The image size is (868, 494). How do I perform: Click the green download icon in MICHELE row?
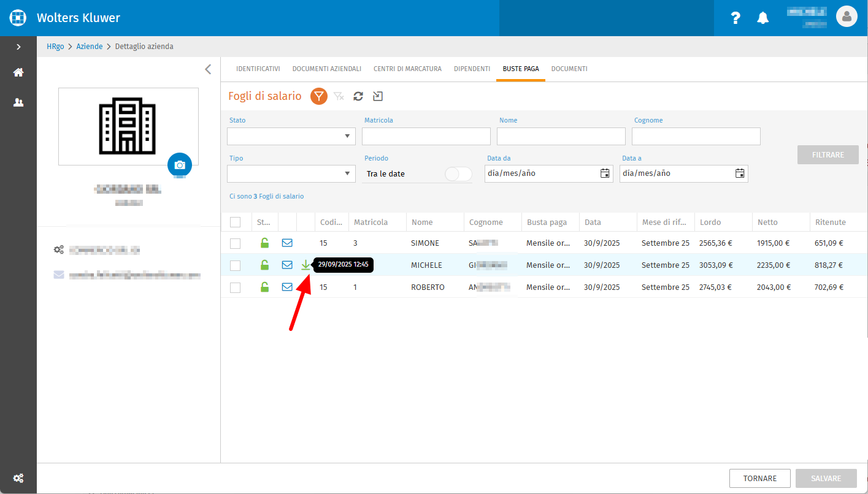(x=305, y=265)
